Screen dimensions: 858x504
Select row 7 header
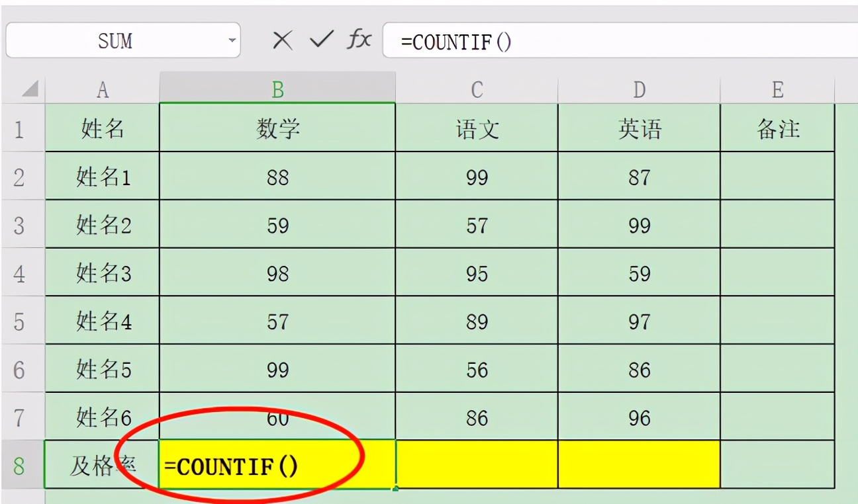point(23,417)
